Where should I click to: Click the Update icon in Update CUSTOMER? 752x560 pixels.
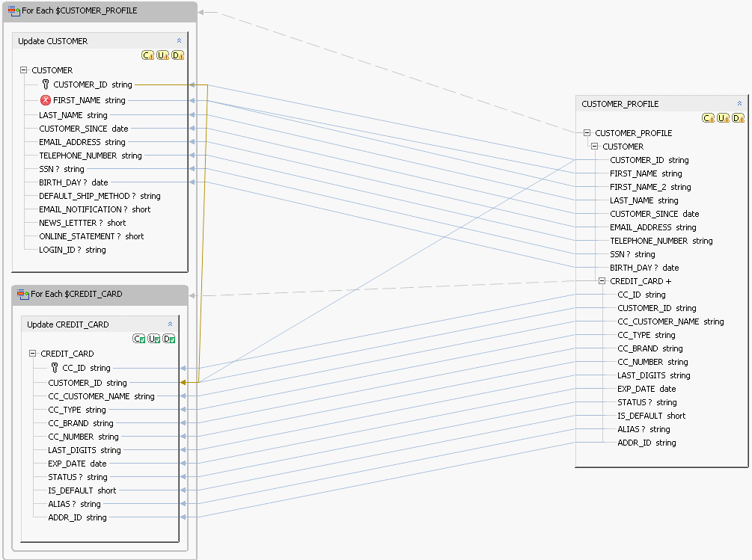(162, 55)
